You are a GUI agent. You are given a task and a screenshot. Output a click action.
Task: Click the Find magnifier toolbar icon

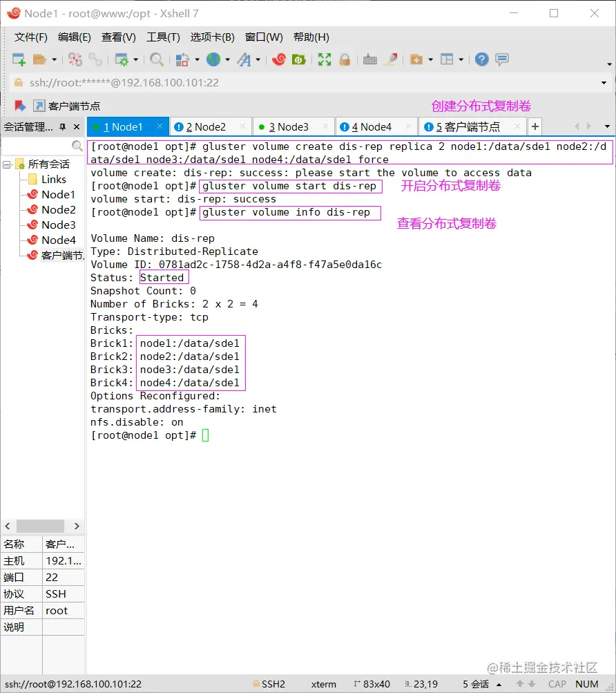click(x=157, y=59)
